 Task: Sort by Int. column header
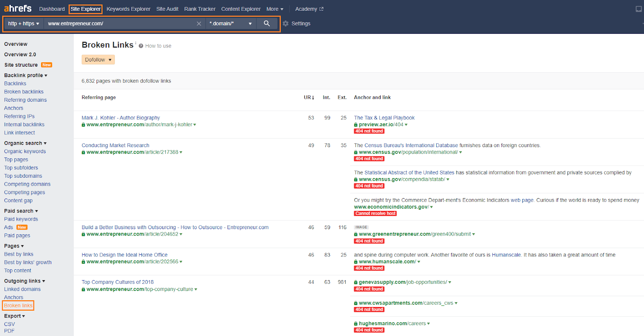click(x=326, y=98)
